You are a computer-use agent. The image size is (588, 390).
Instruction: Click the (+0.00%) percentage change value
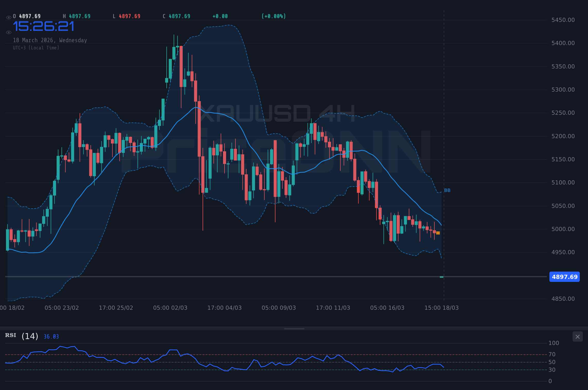[x=273, y=16]
